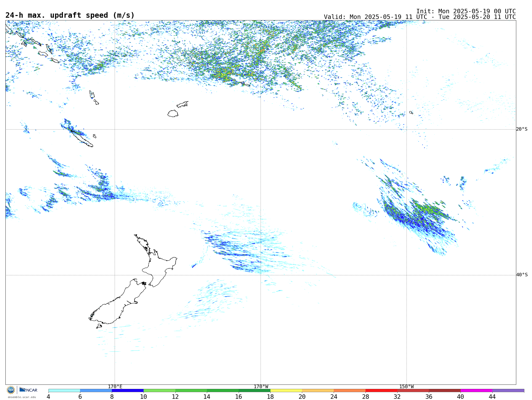
Task: Click the dark red 36-40 colorbar swatch
Action: coord(445,390)
